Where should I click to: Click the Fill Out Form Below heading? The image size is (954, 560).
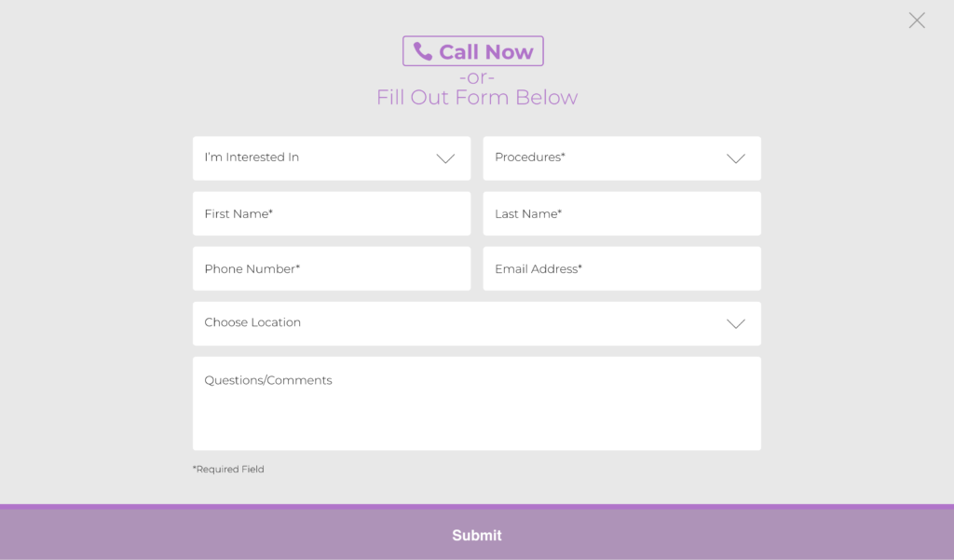coord(477,98)
